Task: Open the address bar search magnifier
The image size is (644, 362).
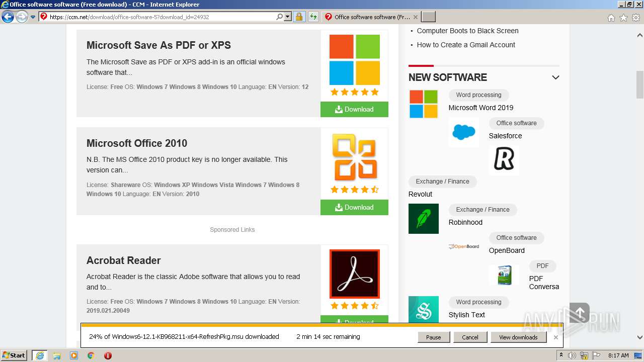Action: pyautogui.click(x=280, y=17)
